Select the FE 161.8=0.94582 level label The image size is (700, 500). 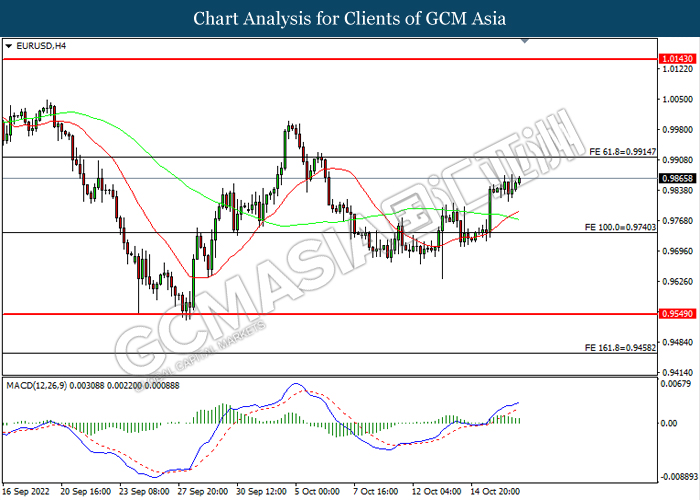(621, 347)
